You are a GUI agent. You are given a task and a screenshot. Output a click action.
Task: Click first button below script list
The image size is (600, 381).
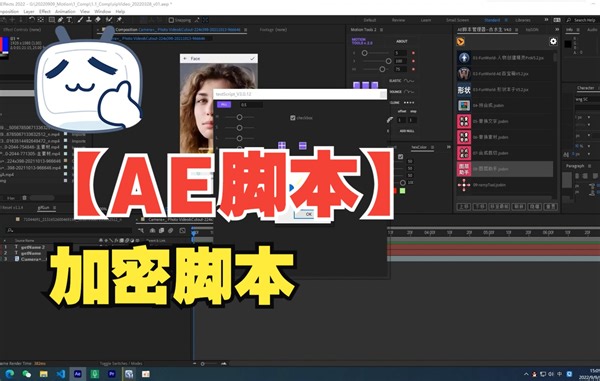464,207
